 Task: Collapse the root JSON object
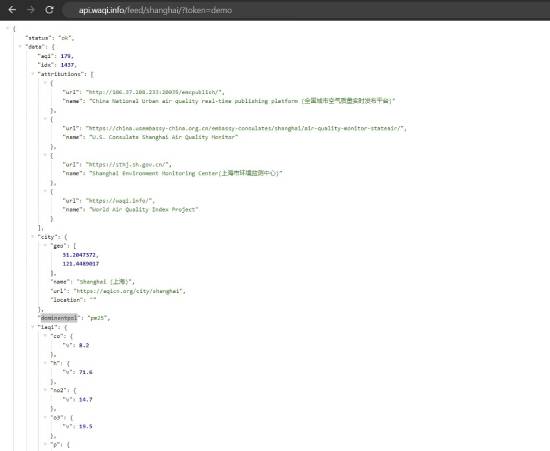tap(8, 28)
